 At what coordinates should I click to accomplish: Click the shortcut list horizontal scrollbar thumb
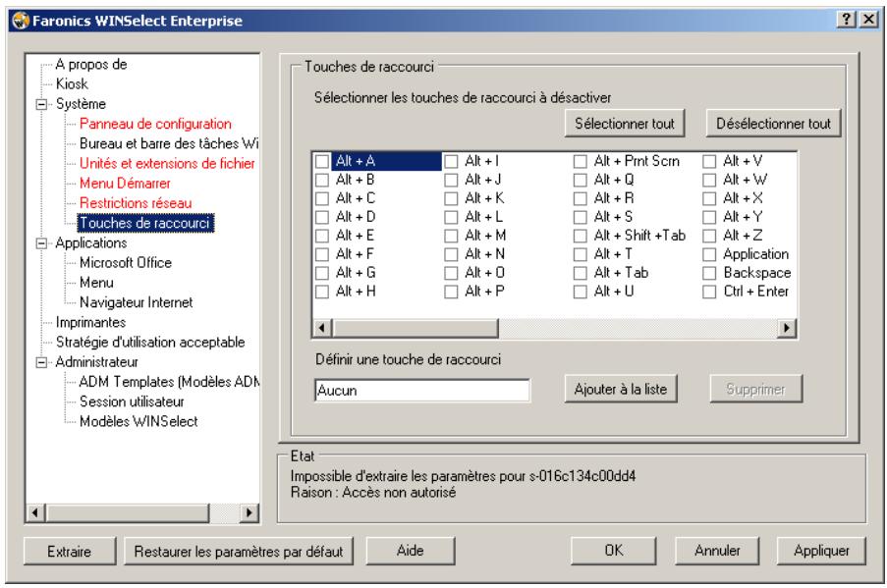(x=416, y=328)
